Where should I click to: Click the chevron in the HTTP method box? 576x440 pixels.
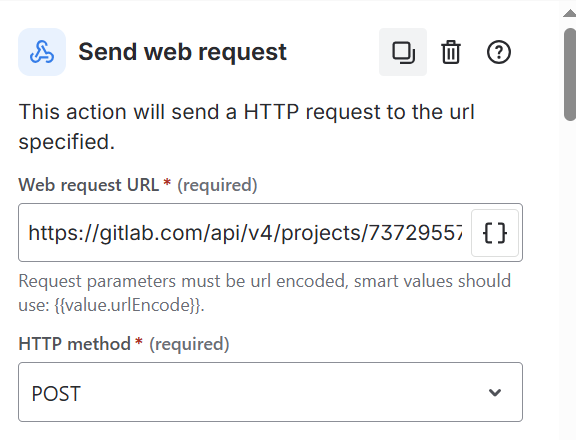pyautogui.click(x=495, y=393)
